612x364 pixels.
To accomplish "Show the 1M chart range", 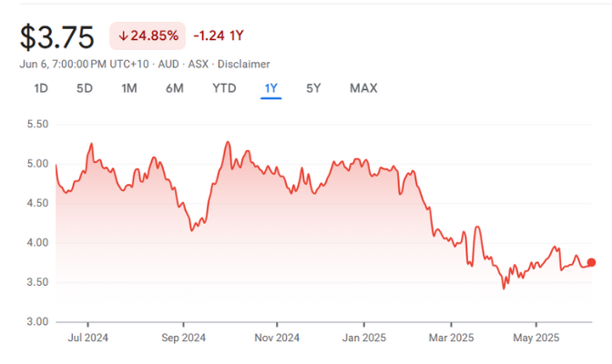I will point(129,88).
